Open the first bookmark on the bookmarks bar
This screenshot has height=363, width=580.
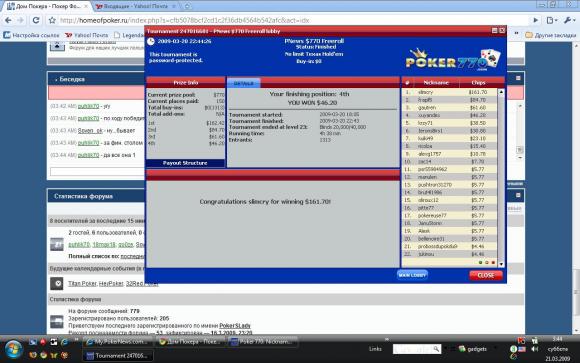[31, 35]
